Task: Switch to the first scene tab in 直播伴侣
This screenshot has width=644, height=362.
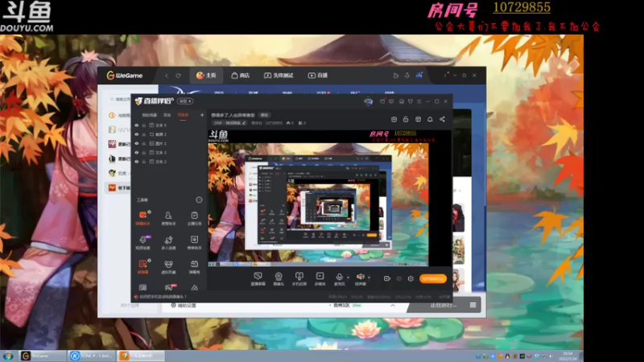Action: [x=149, y=115]
